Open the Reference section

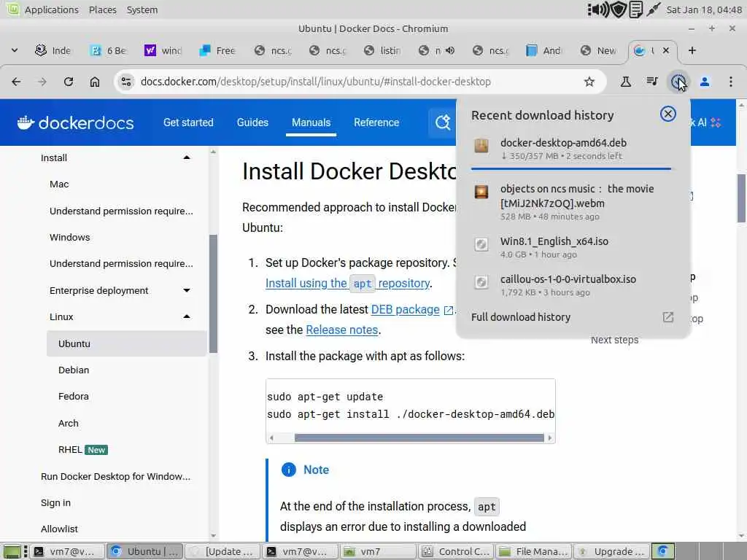(376, 122)
